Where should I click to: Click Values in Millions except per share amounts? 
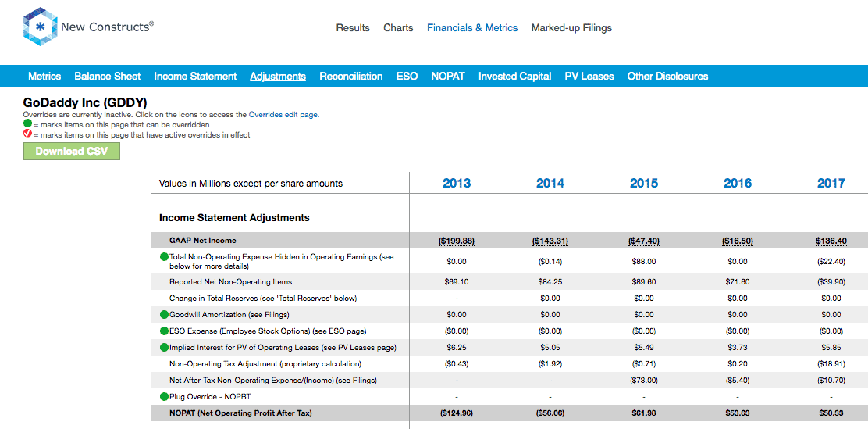(x=251, y=184)
